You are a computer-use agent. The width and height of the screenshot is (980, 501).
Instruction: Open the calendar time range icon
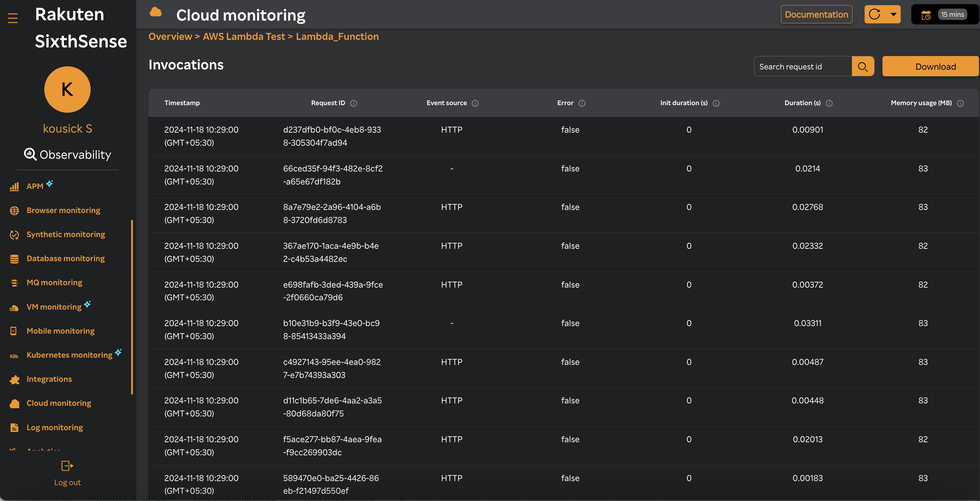tap(926, 15)
